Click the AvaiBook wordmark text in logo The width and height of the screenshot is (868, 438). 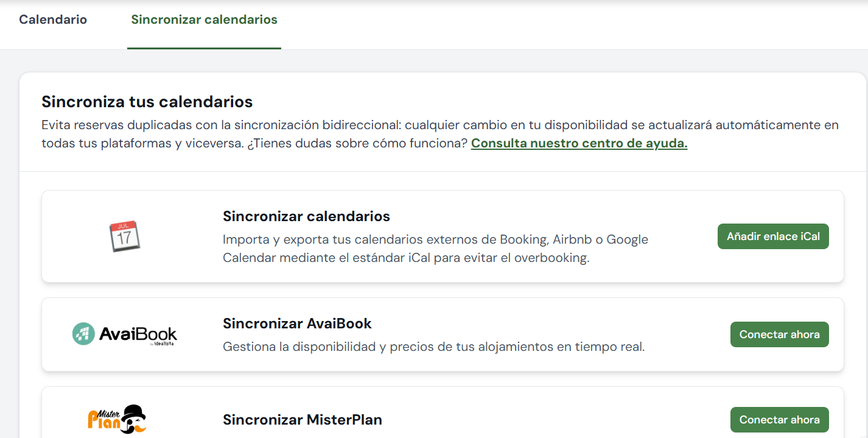pyautogui.click(x=138, y=334)
